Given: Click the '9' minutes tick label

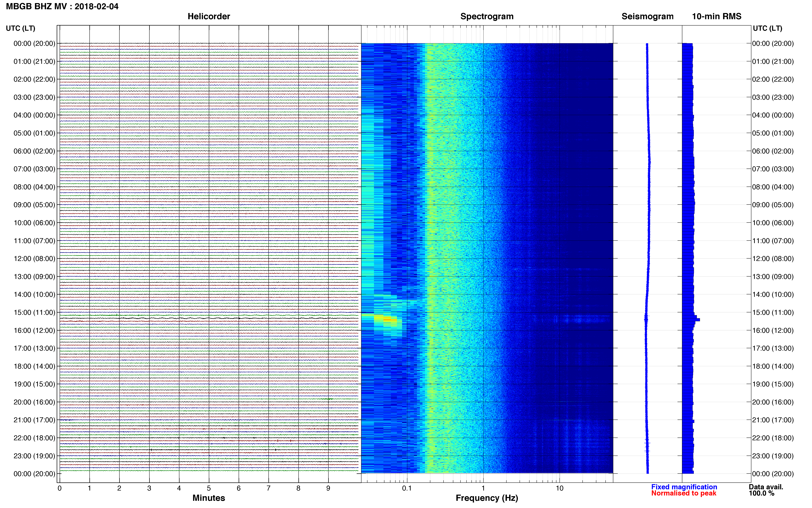Looking at the screenshot, I should pos(328,488).
